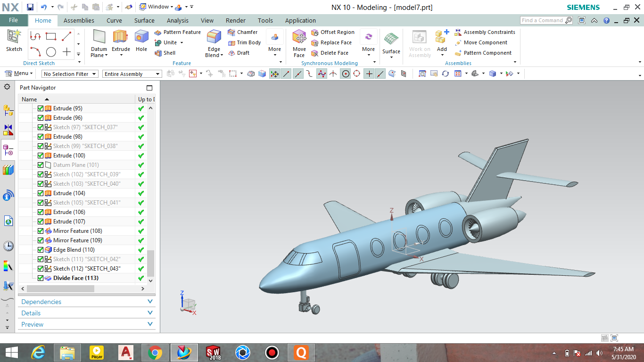Toggle checkbox for Extrude (98)
Image resolution: width=644 pixels, height=362 pixels.
pyautogui.click(x=41, y=137)
